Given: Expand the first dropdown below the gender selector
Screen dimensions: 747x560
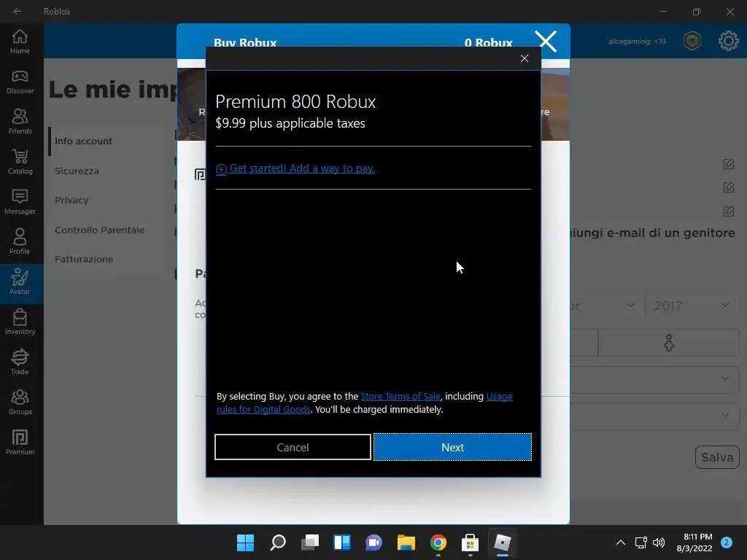Looking at the screenshot, I should coord(654,379).
